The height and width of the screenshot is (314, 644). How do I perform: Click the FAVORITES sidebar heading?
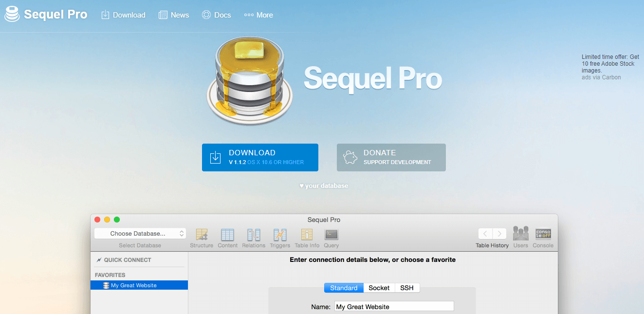[x=110, y=275]
